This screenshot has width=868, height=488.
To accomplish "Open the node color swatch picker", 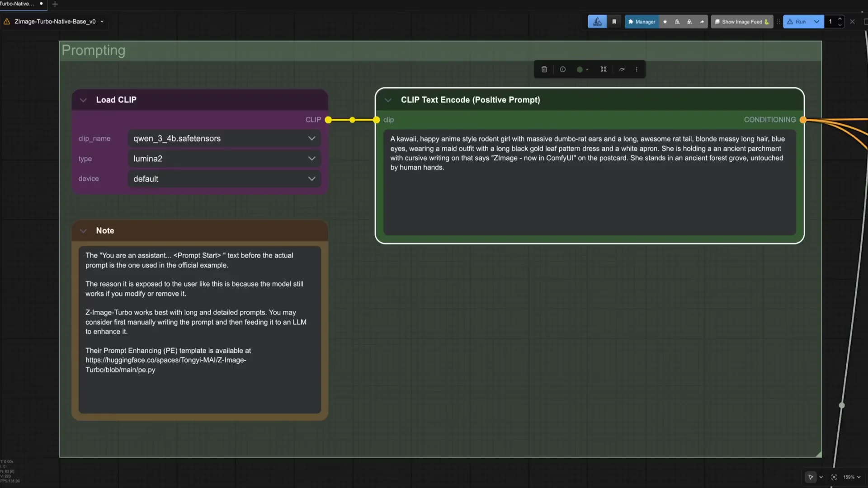I will [x=582, y=69].
